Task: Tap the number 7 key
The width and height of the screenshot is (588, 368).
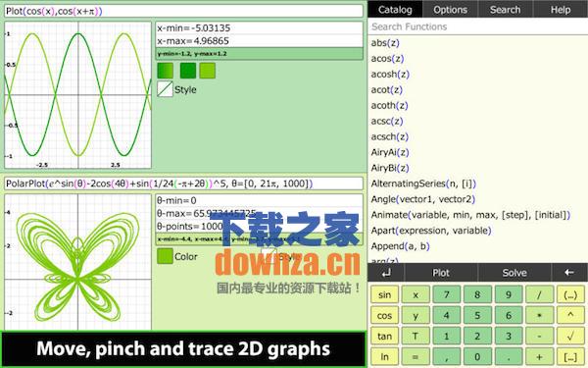Action: pyautogui.click(x=446, y=294)
